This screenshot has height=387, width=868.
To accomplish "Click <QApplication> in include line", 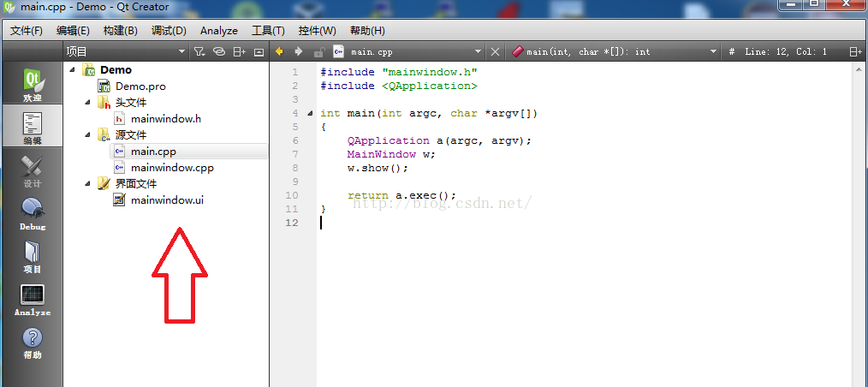I will coord(430,86).
